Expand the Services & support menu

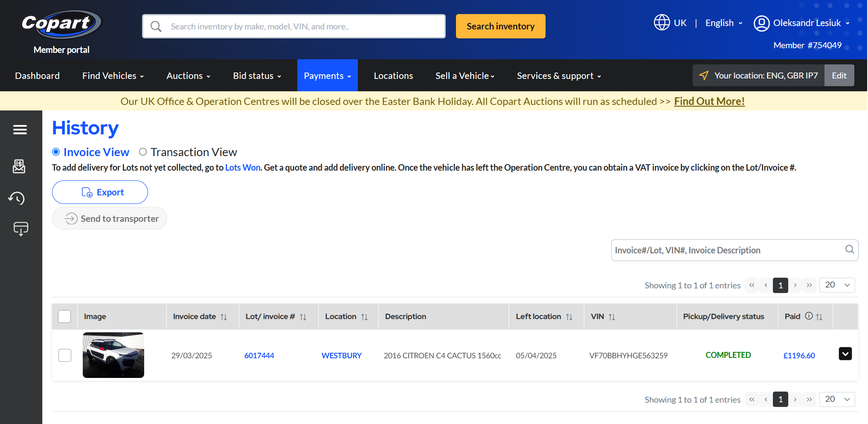point(559,76)
